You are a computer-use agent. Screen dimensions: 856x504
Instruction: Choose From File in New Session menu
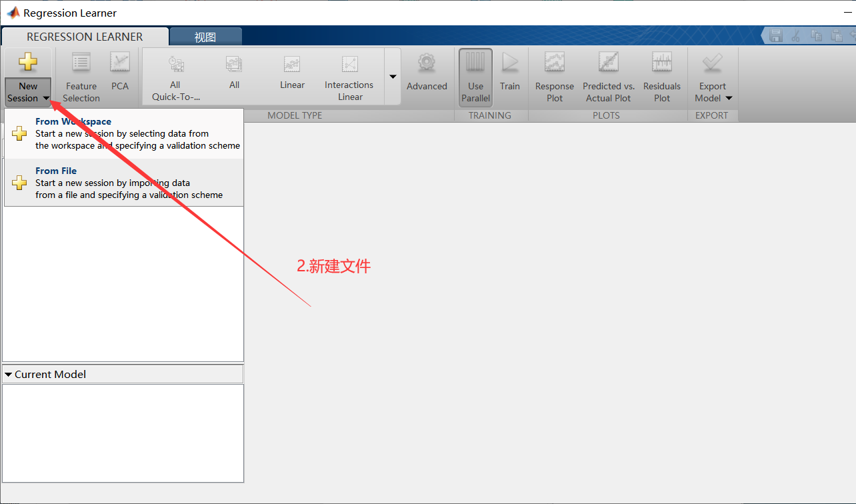click(x=124, y=183)
